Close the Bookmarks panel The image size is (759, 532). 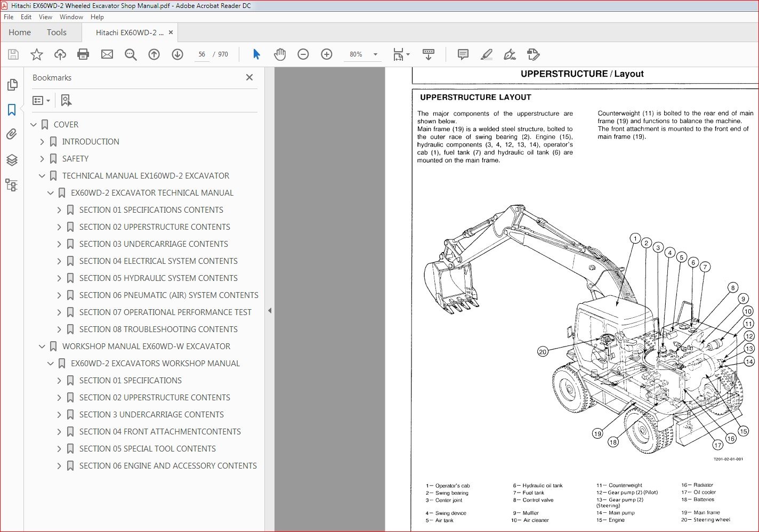point(249,77)
